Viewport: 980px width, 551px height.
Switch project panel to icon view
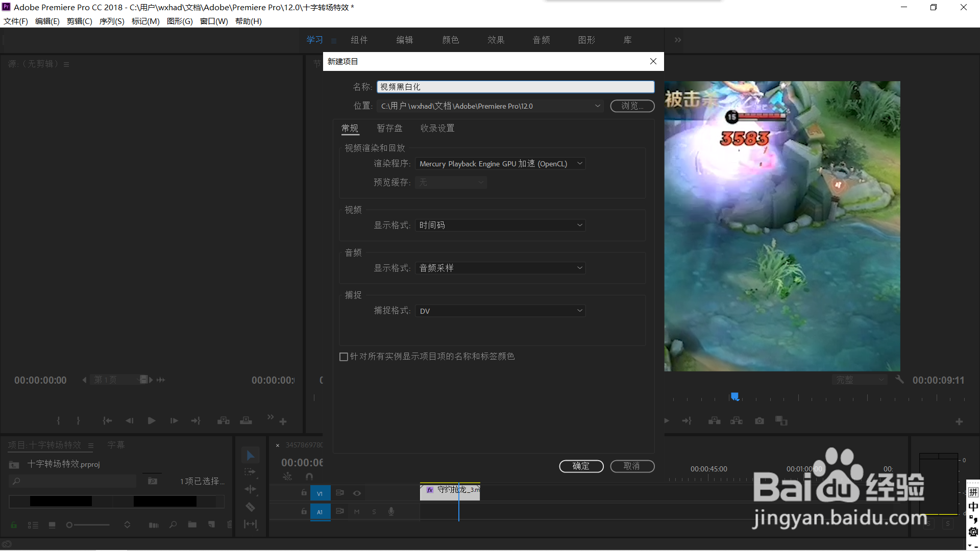[x=52, y=525]
